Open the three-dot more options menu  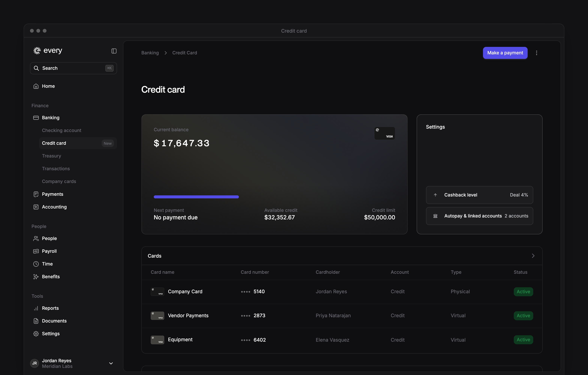536,53
